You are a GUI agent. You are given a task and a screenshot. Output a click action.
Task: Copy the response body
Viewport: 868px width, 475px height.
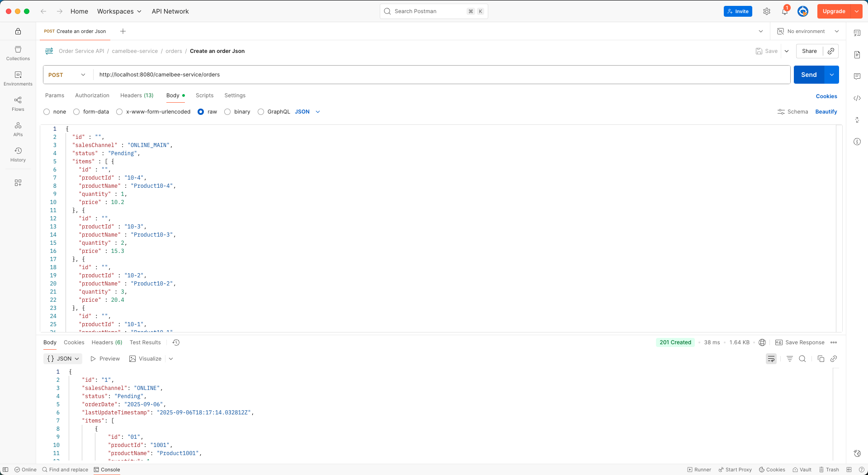[x=821, y=359]
